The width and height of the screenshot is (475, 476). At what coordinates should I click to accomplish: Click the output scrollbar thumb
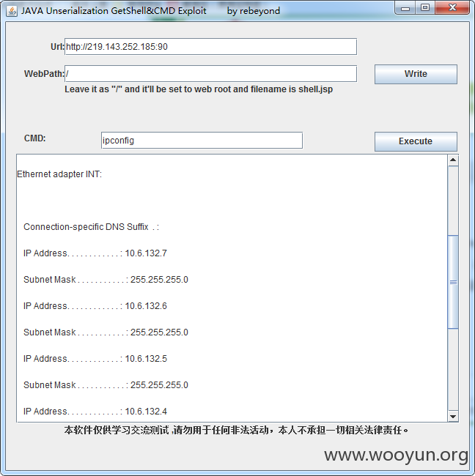453,282
